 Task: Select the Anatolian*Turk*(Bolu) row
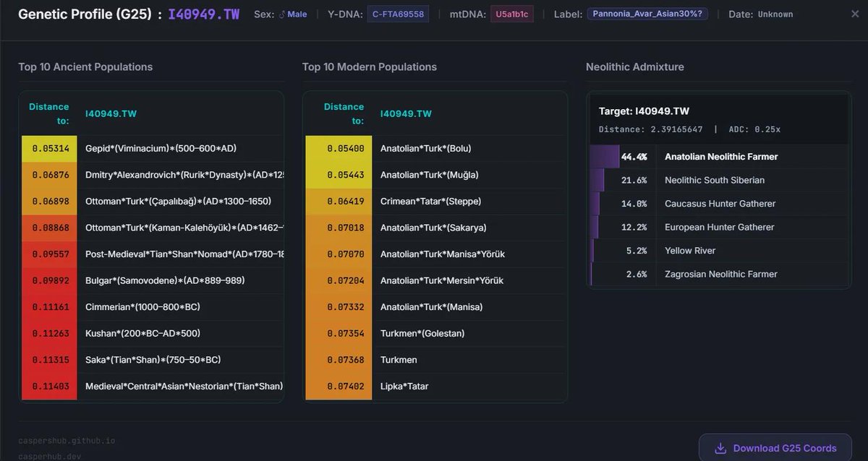pos(435,148)
